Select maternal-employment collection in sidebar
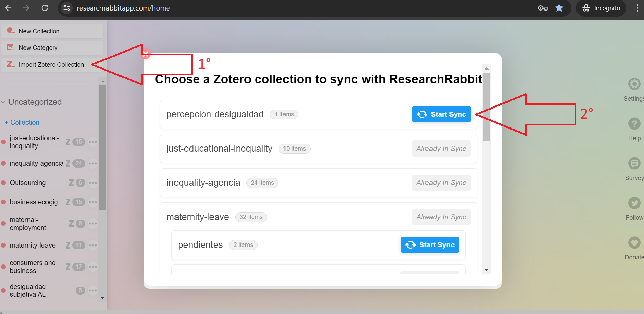 28,224
